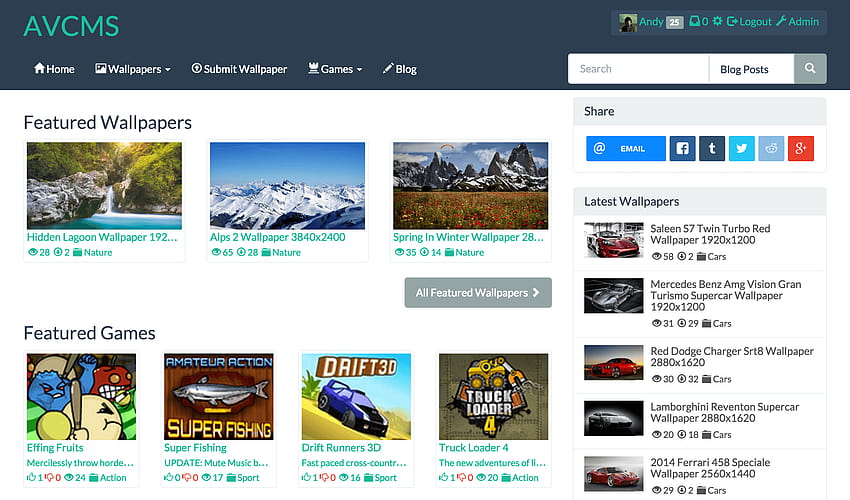Open Action category under Effing Fruits

click(x=107, y=477)
